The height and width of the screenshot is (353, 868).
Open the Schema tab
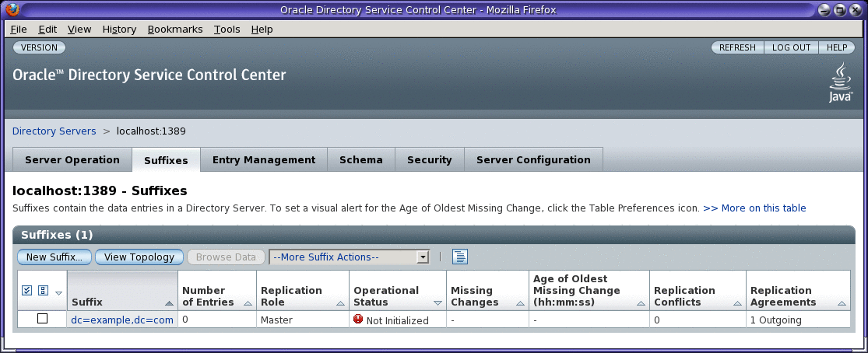tap(361, 160)
